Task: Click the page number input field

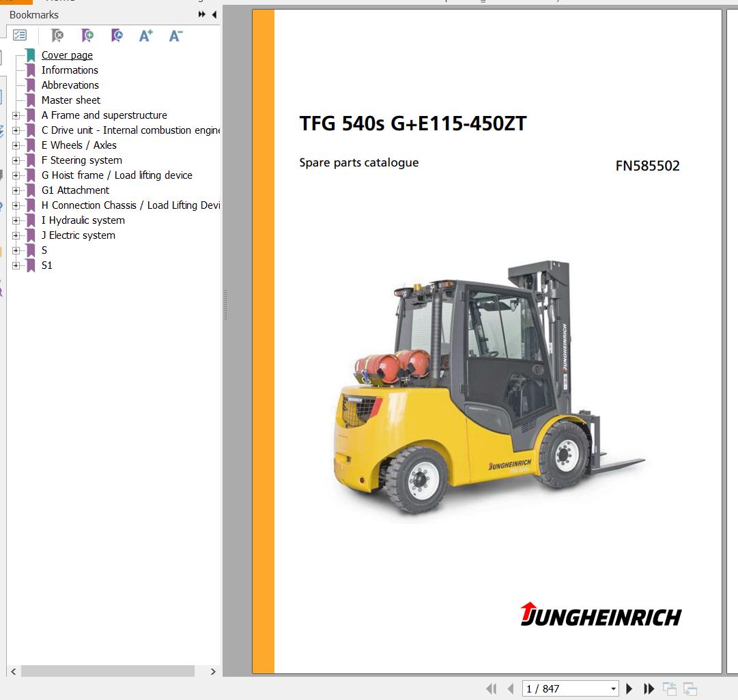Action: 564,689
